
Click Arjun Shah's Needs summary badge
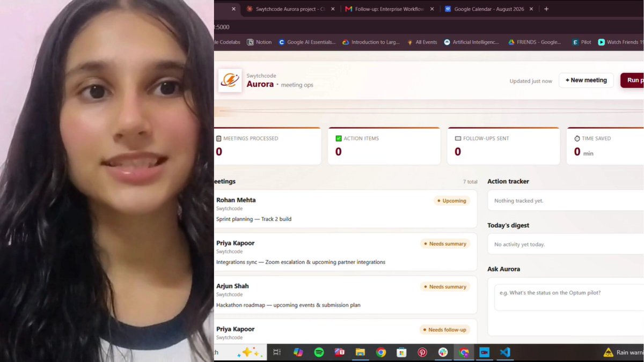pyautogui.click(x=445, y=286)
